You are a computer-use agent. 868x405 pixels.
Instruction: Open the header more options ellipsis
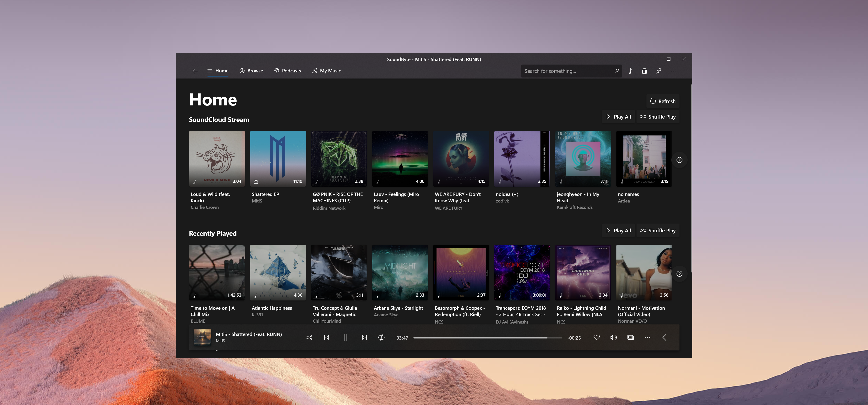(673, 71)
